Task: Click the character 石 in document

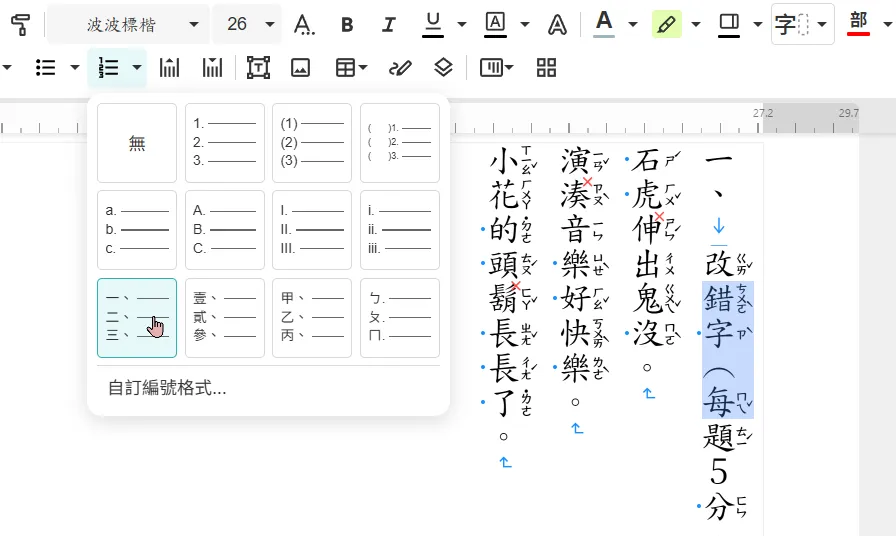Action: 646,161
